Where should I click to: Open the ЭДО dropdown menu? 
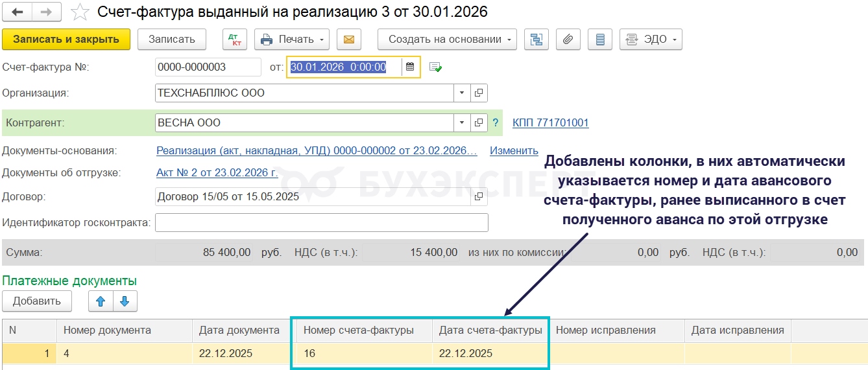point(651,39)
